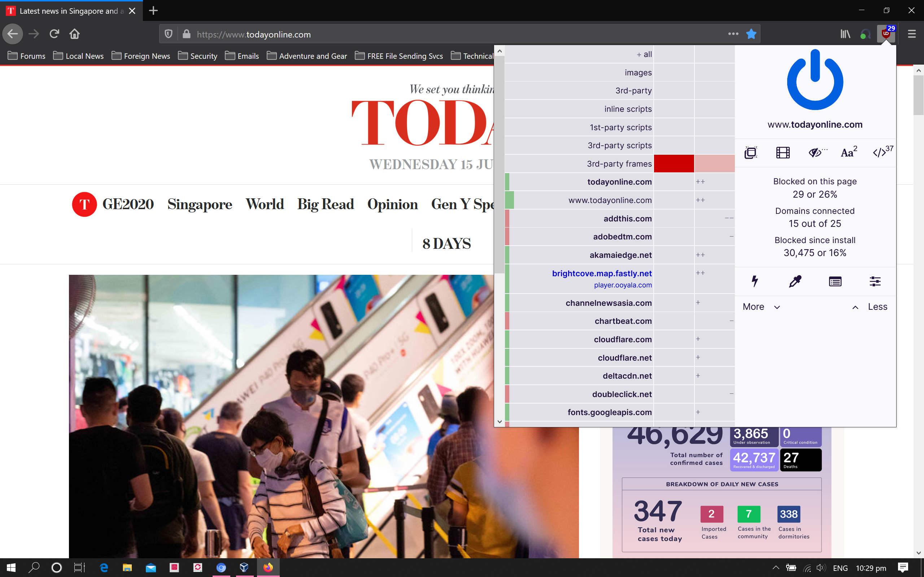Toggle block large media elements icon

[x=783, y=153]
